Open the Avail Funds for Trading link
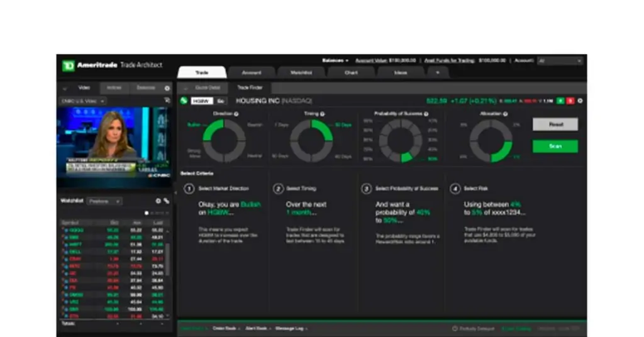Viewport: 644px width, 337px height. pyautogui.click(x=449, y=61)
